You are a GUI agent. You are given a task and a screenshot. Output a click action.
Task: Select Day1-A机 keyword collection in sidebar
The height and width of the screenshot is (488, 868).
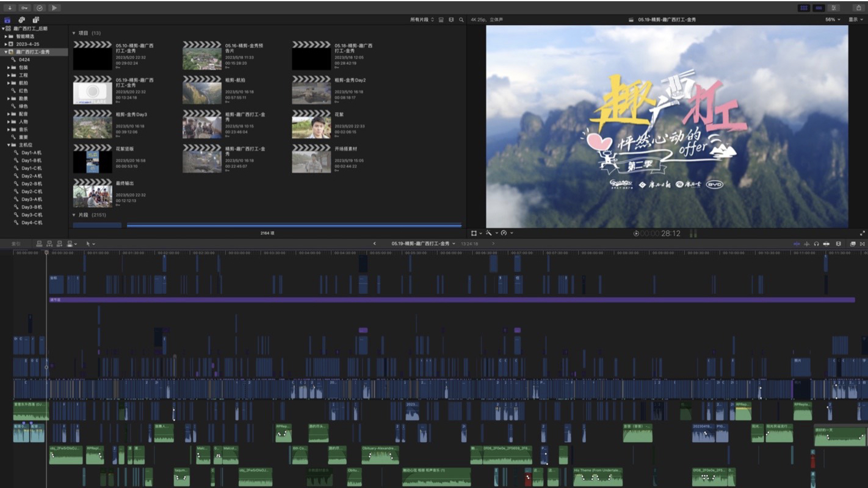point(31,152)
